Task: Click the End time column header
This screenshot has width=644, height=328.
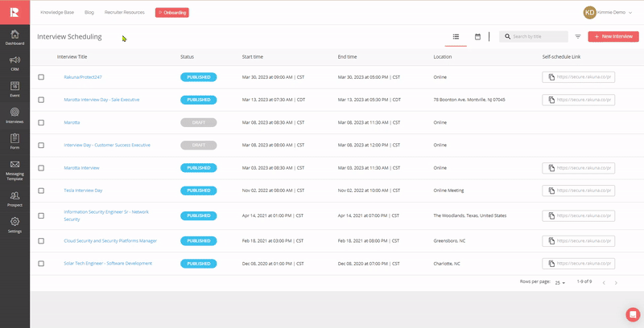Action: tap(347, 57)
